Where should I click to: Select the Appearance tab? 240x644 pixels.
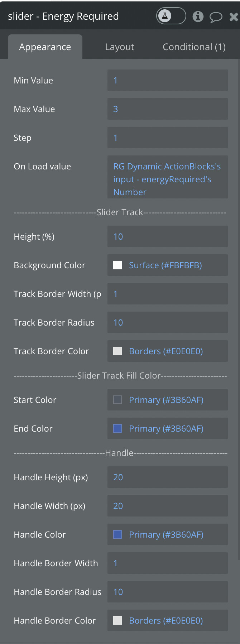click(x=45, y=47)
